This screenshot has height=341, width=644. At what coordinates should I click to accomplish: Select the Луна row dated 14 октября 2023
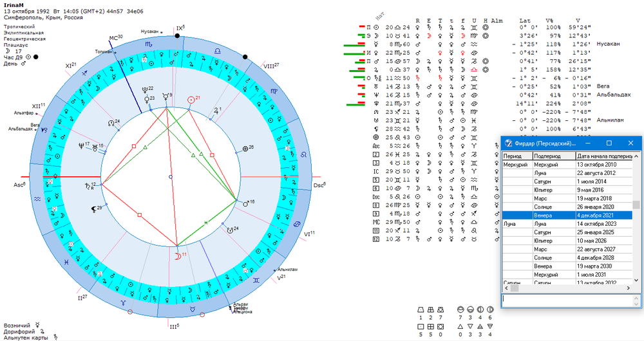567,224
